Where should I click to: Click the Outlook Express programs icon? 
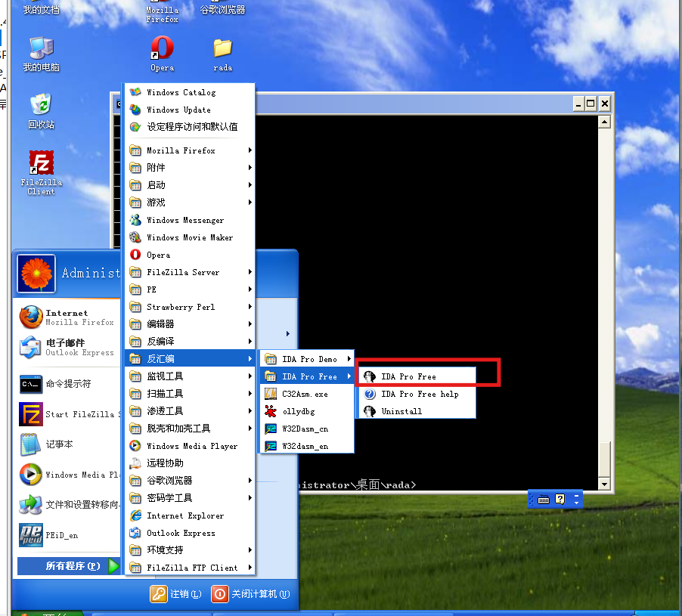coord(135,533)
